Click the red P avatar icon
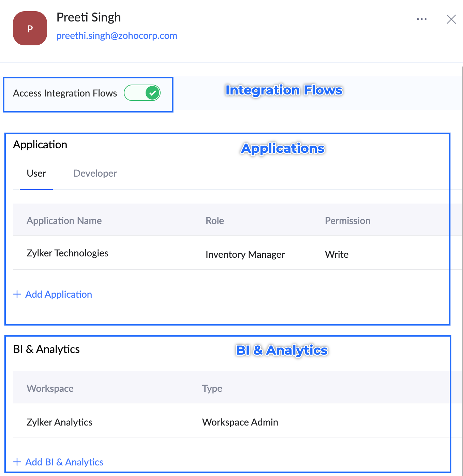 coord(30,28)
